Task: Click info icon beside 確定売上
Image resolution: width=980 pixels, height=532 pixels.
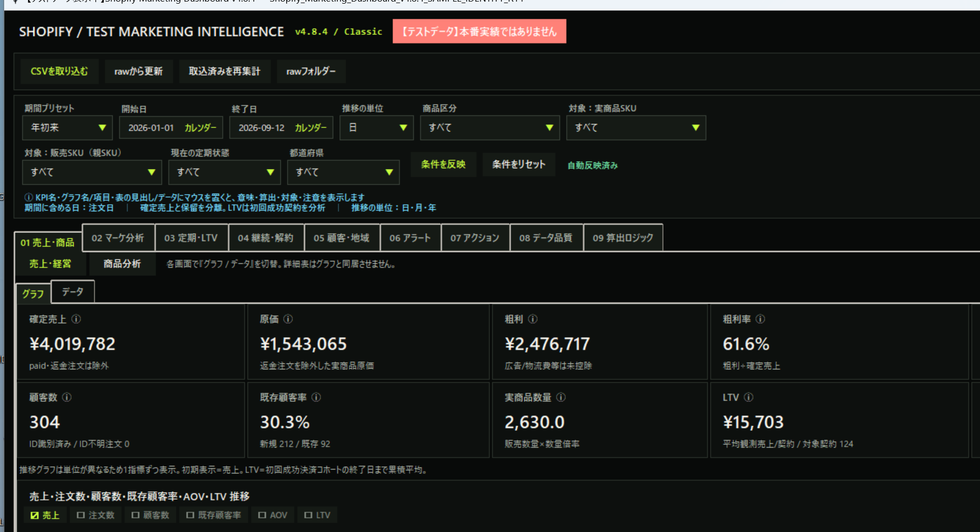Action: tap(76, 319)
